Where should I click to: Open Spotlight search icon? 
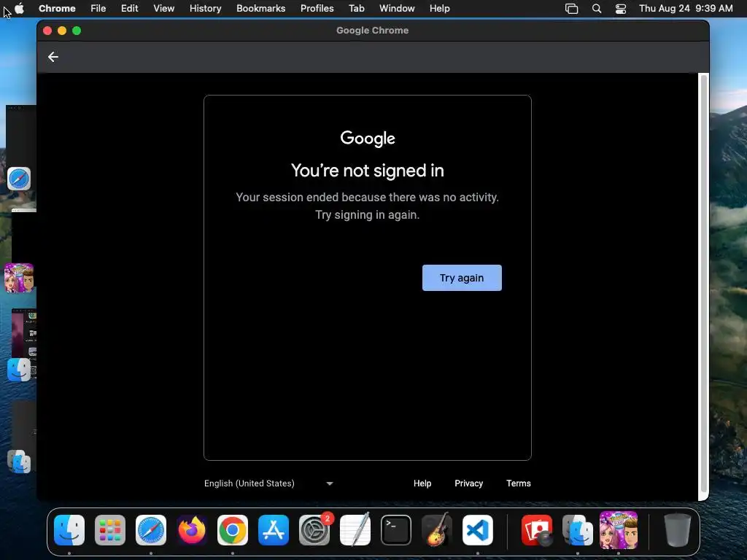coord(597,9)
